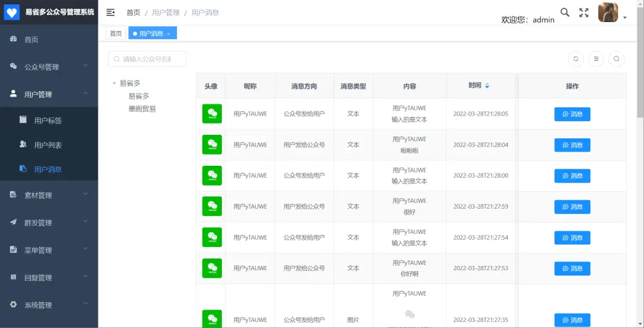Sort the table by 时间 column

coord(487,86)
